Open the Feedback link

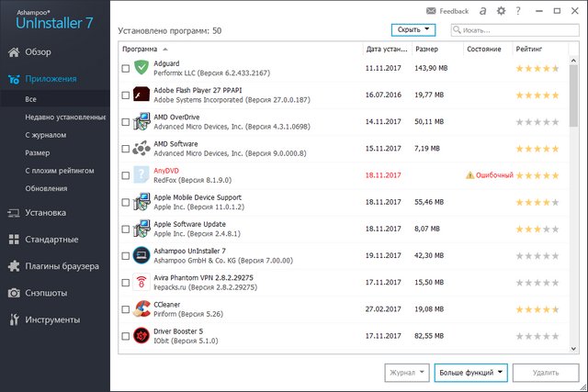coord(447,11)
